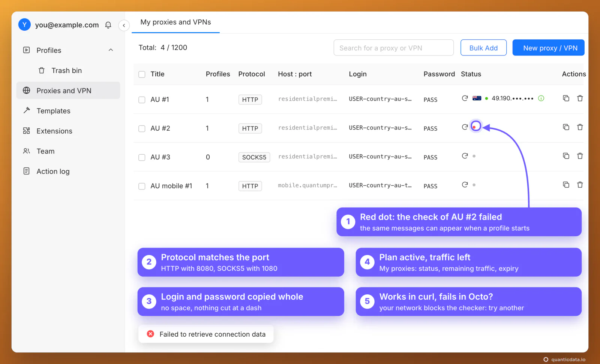
Task: Select the AU #2 row checkbox
Action: coord(142,128)
